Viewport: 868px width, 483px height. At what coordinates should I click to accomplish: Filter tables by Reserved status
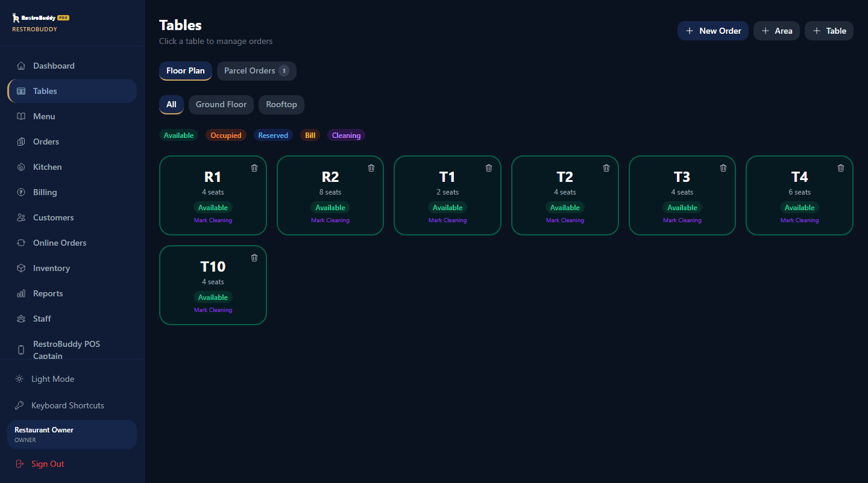[x=273, y=136]
